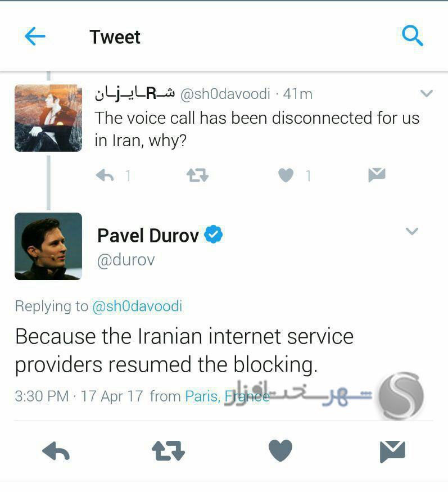Image resolution: width=448 pixels, height=492 pixels.
Task: Go back with the arrow icon
Action: click(35, 36)
